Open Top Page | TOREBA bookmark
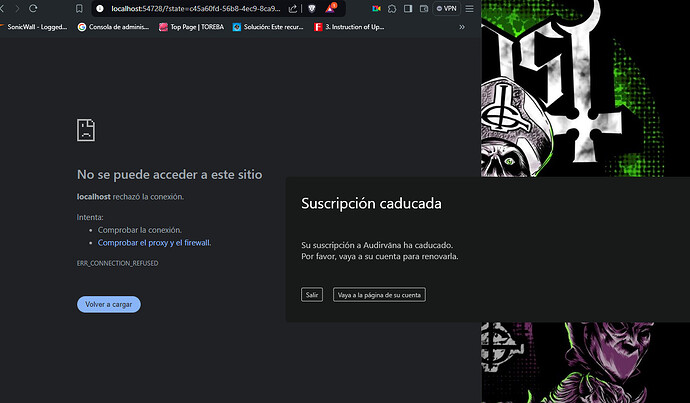This screenshot has width=690, height=403. tap(191, 27)
